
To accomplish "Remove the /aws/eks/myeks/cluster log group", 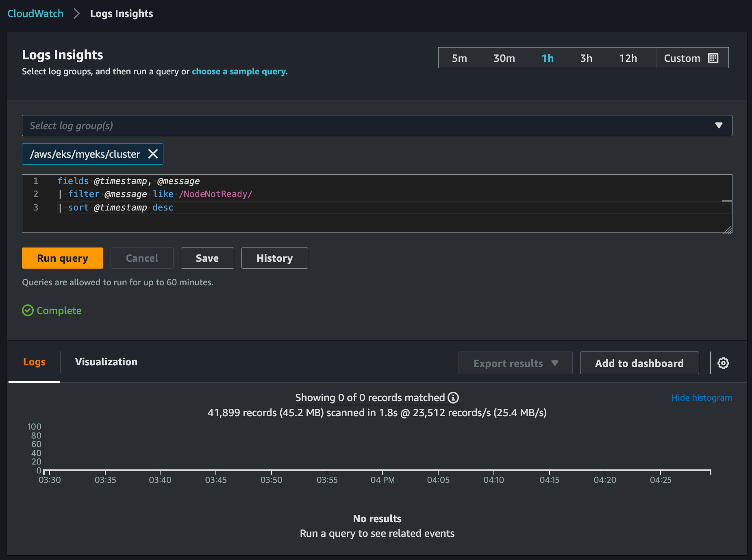I will point(153,154).
